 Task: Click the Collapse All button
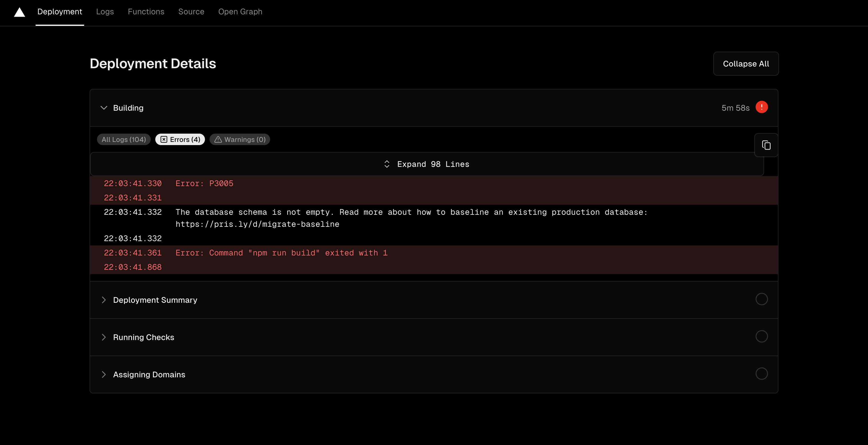tap(745, 64)
